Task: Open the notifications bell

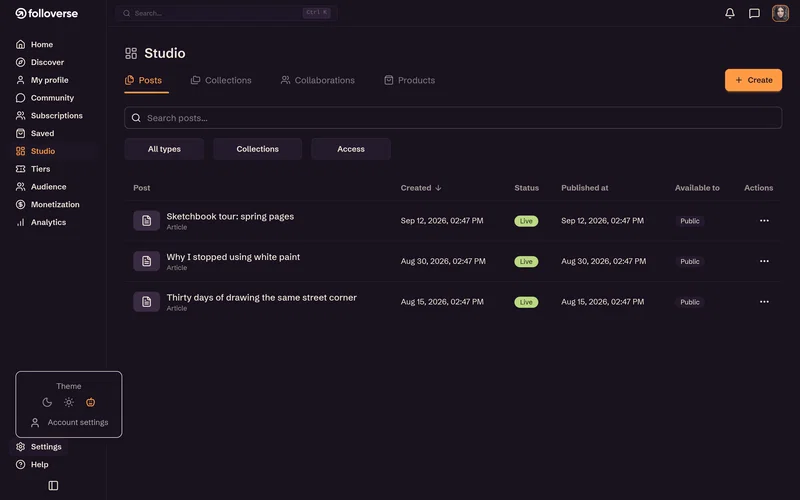Action: tap(730, 13)
